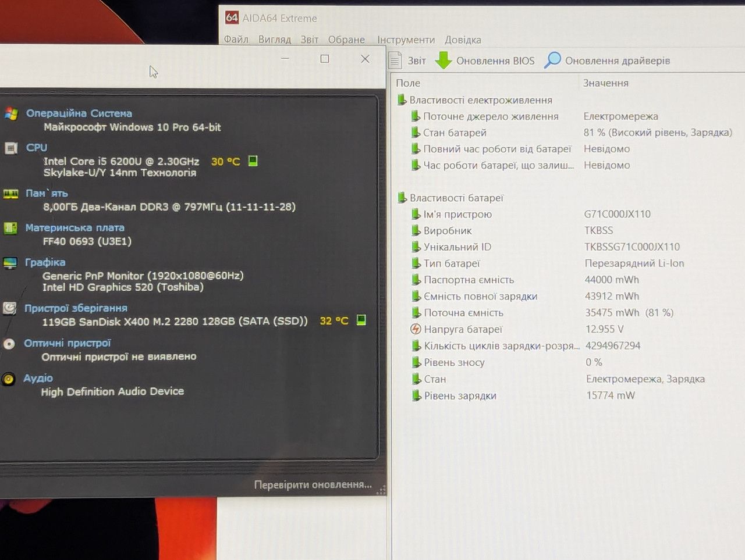Click the Speccy window resize grip
745x560 pixels.
tap(381, 490)
